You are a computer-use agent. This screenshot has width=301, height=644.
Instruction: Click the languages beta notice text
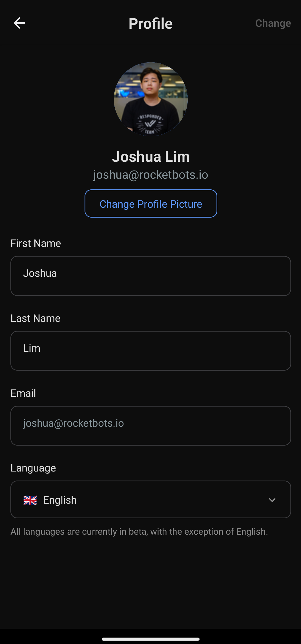(139, 532)
